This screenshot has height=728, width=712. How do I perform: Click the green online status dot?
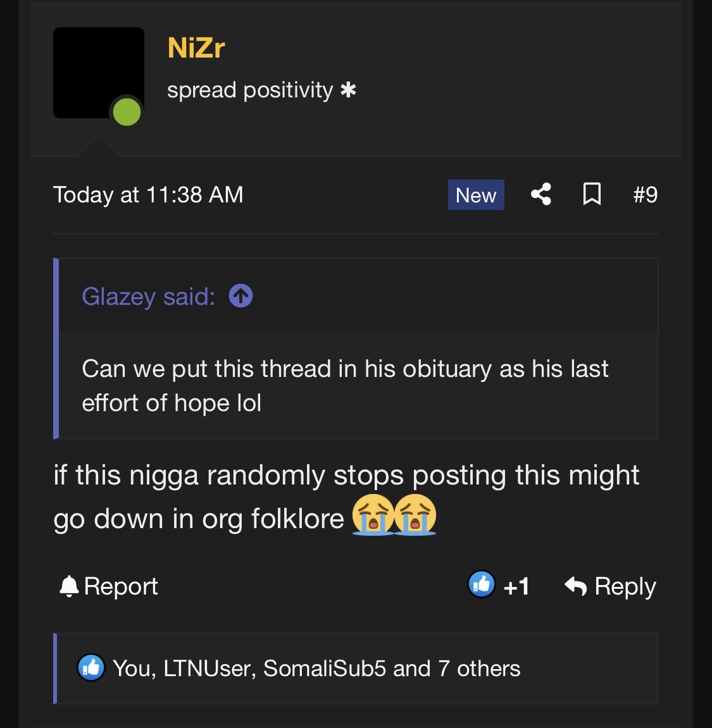click(127, 112)
